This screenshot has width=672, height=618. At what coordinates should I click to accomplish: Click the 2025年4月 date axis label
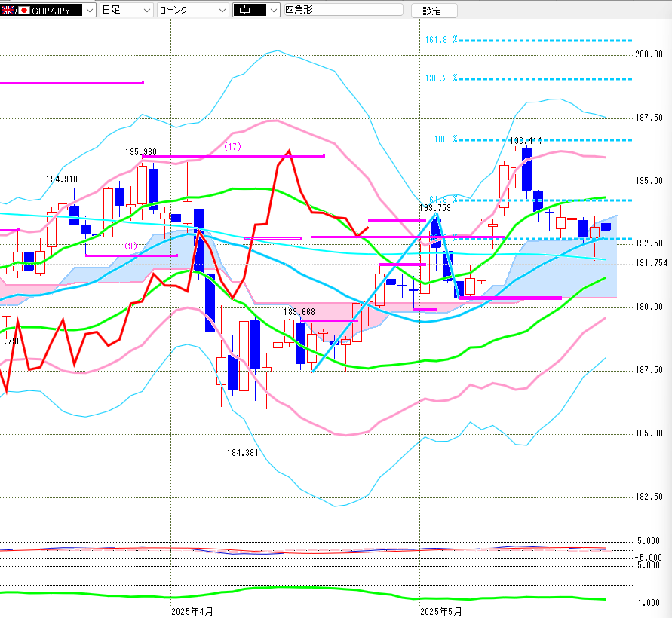click(x=192, y=611)
